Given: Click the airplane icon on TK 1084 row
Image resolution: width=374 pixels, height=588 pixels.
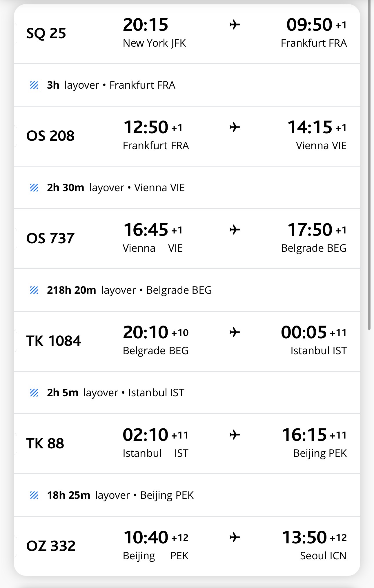Looking at the screenshot, I should coord(235,332).
